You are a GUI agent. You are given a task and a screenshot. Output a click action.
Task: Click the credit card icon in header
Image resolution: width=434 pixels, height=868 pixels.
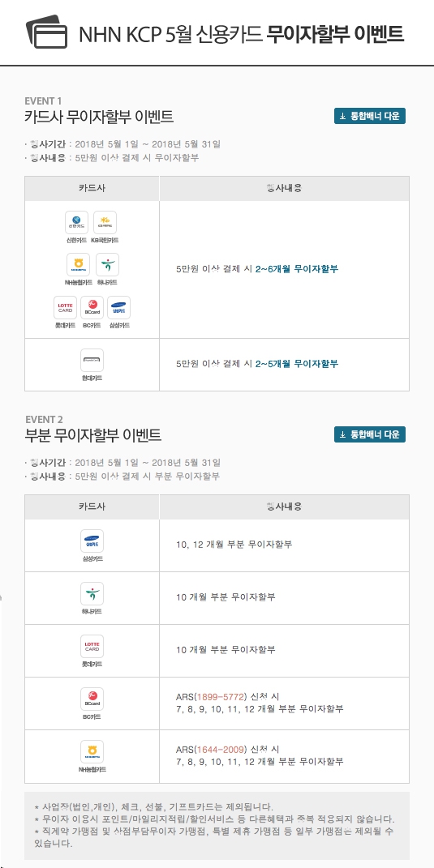46,32
